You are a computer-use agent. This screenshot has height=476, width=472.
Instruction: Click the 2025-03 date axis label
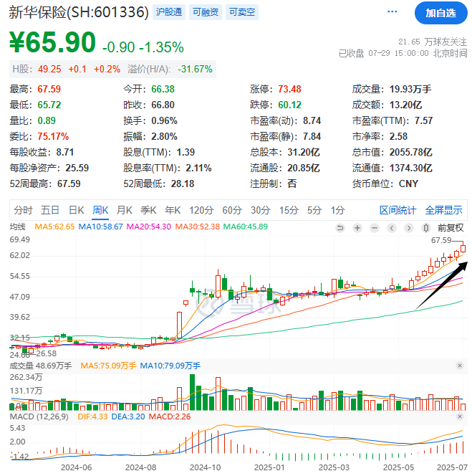334,467
